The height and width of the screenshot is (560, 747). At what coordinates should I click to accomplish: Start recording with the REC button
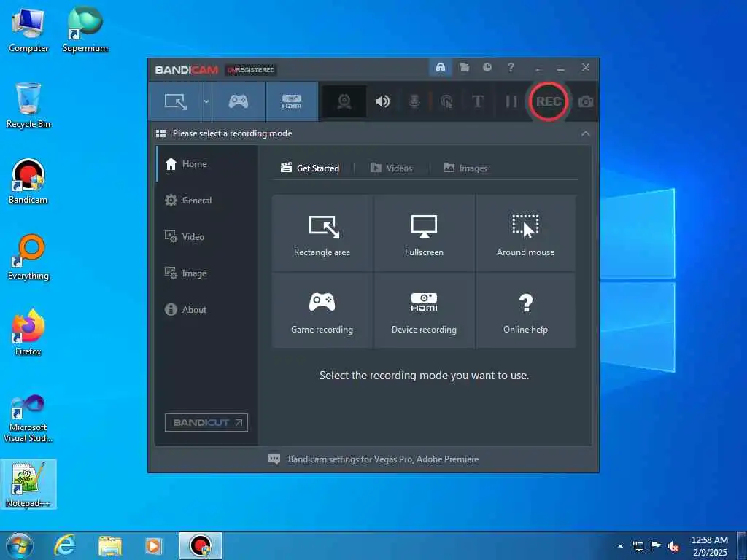[549, 101]
